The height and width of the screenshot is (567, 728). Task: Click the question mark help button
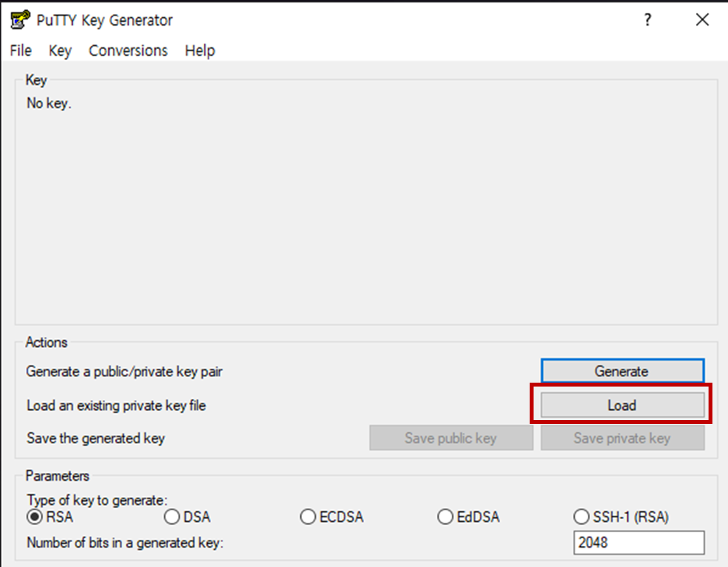point(648,20)
